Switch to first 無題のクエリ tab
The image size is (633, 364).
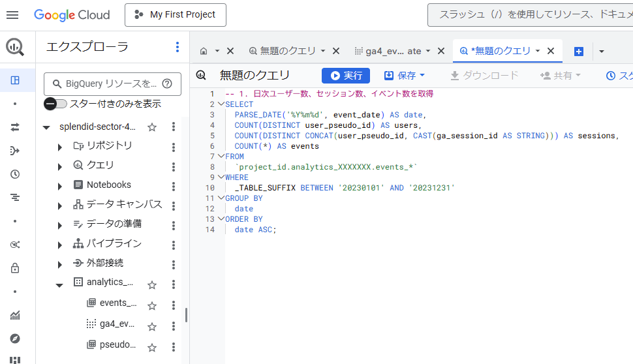tap(282, 52)
